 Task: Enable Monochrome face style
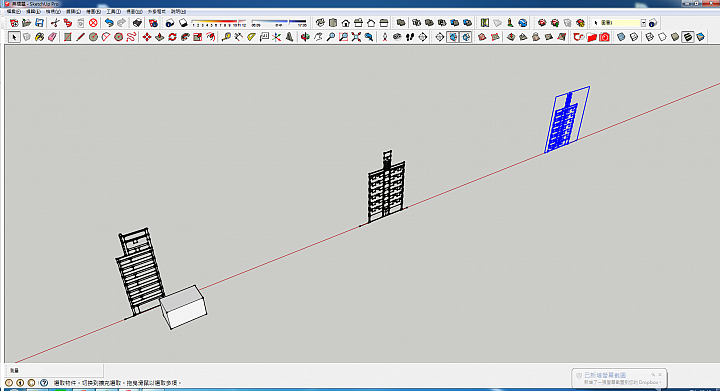[700, 37]
